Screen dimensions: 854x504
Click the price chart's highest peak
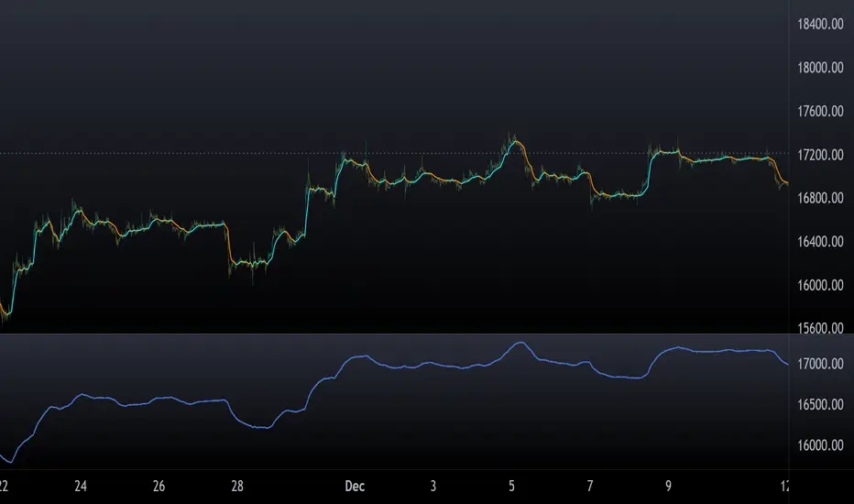[x=513, y=135]
